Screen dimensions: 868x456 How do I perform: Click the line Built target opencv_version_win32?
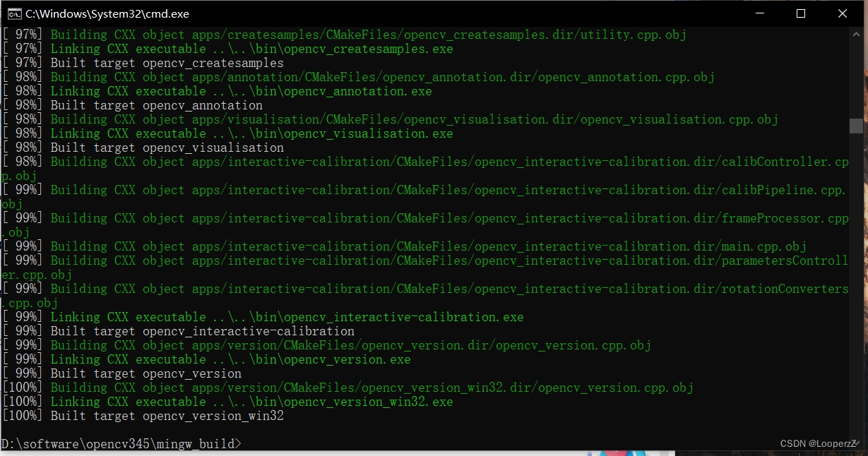pyautogui.click(x=143, y=416)
